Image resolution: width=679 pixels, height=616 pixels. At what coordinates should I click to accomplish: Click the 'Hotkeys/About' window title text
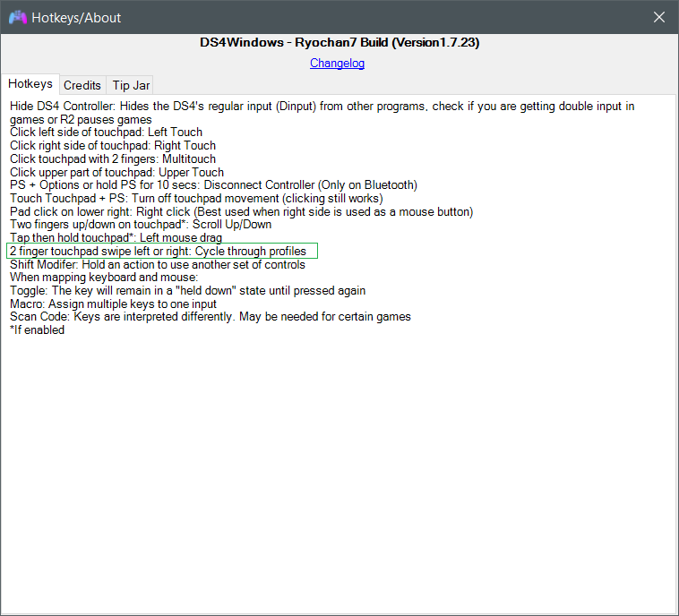76,18
